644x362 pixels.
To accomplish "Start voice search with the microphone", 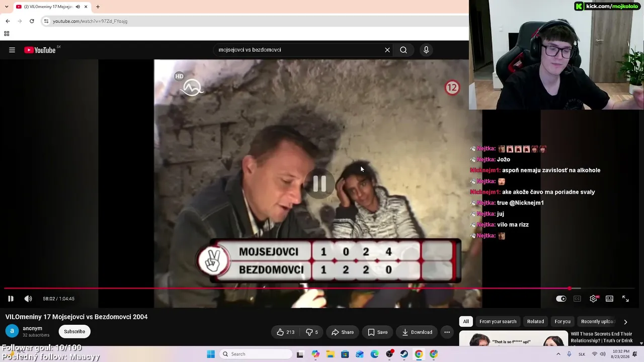I will (x=426, y=50).
